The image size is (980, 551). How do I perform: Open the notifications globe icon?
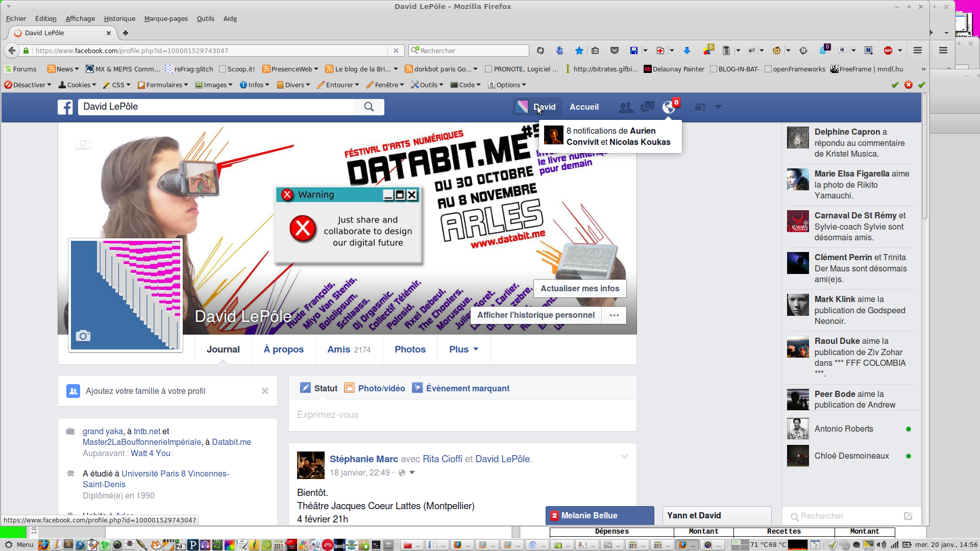point(669,107)
